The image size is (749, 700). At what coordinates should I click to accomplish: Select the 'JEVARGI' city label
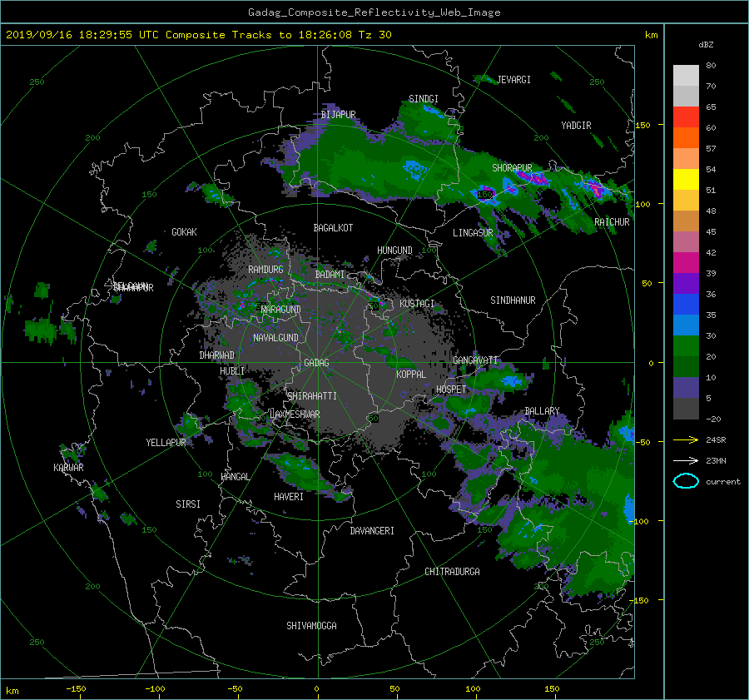(x=514, y=80)
